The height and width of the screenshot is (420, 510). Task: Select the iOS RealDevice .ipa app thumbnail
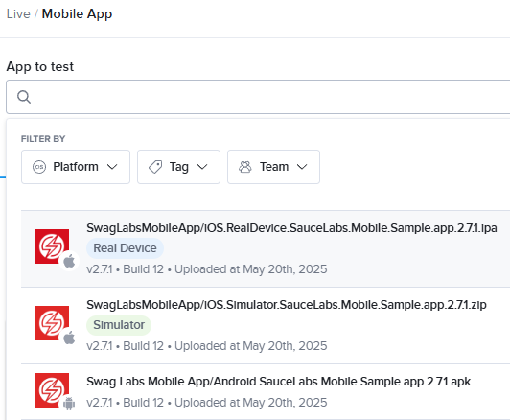pyautogui.click(x=52, y=246)
